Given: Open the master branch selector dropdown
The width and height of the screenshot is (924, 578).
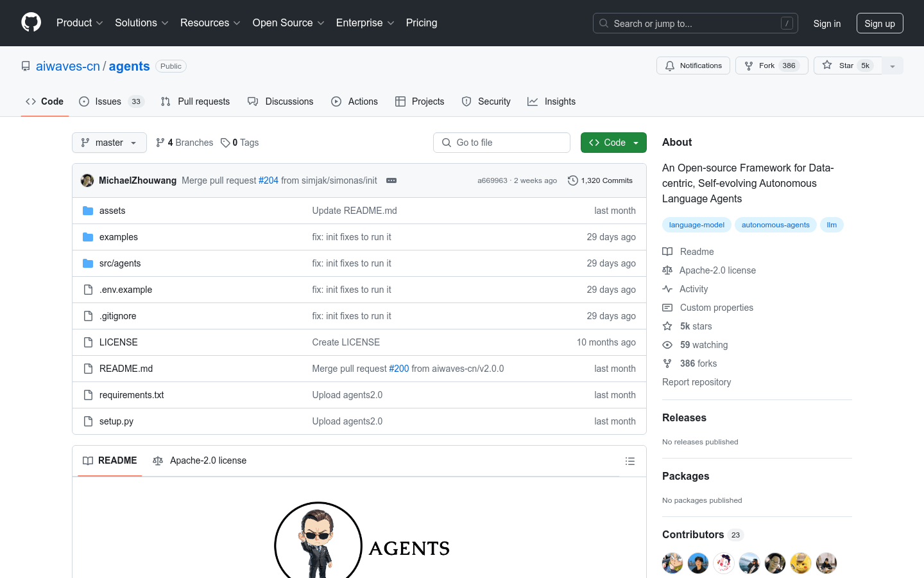Looking at the screenshot, I should click(109, 143).
